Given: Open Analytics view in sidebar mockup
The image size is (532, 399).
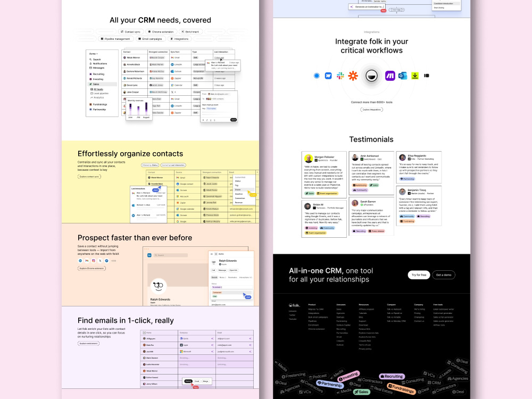Looking at the screenshot, I should tap(97, 97).
